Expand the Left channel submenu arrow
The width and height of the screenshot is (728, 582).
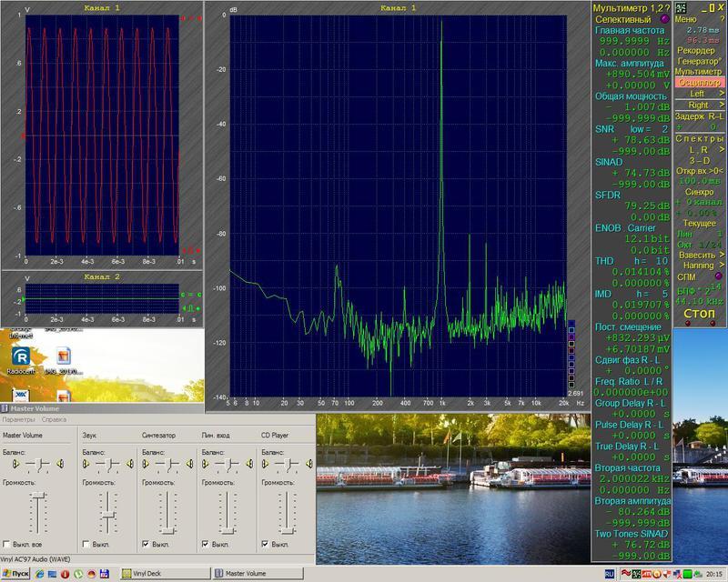722,94
